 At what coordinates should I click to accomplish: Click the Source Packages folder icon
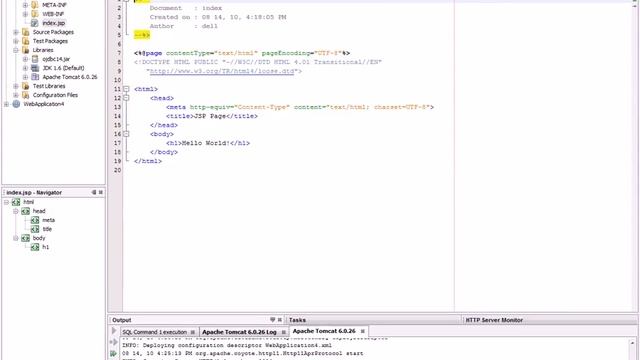point(25,32)
